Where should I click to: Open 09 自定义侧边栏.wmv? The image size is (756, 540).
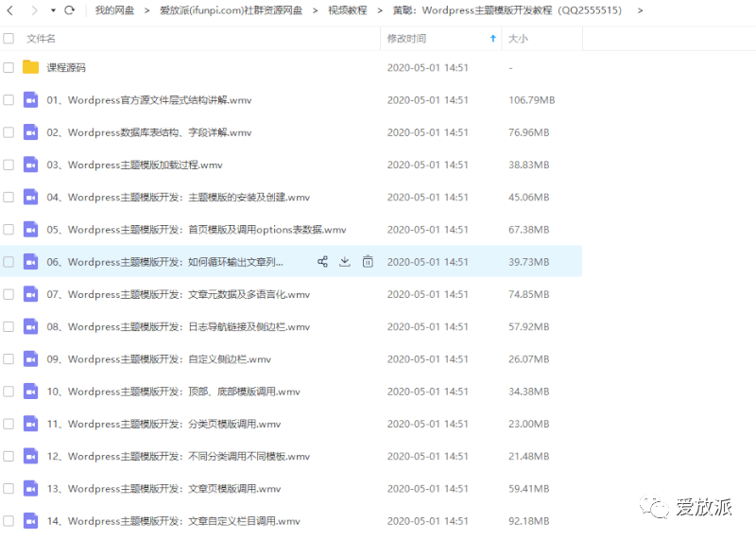point(159,358)
